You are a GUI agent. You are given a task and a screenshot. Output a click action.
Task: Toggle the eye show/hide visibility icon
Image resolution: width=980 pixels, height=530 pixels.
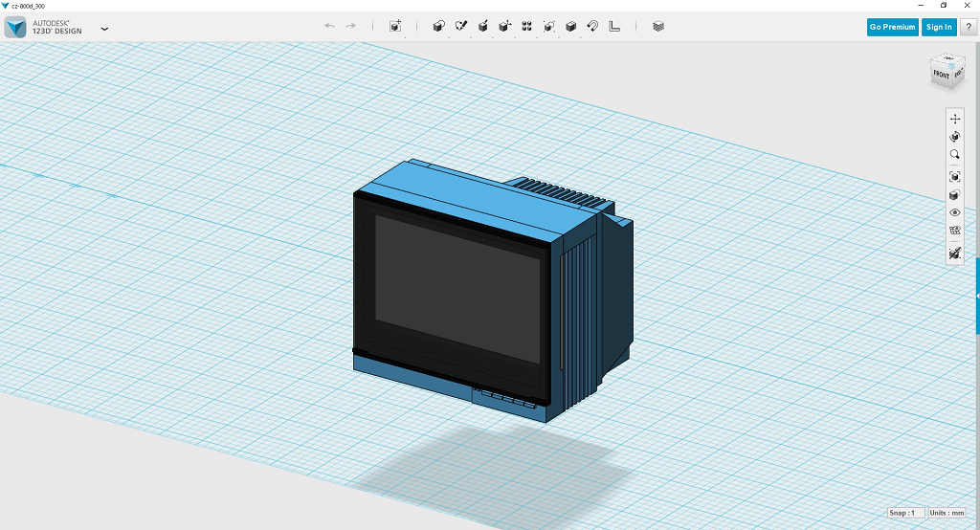click(x=954, y=212)
